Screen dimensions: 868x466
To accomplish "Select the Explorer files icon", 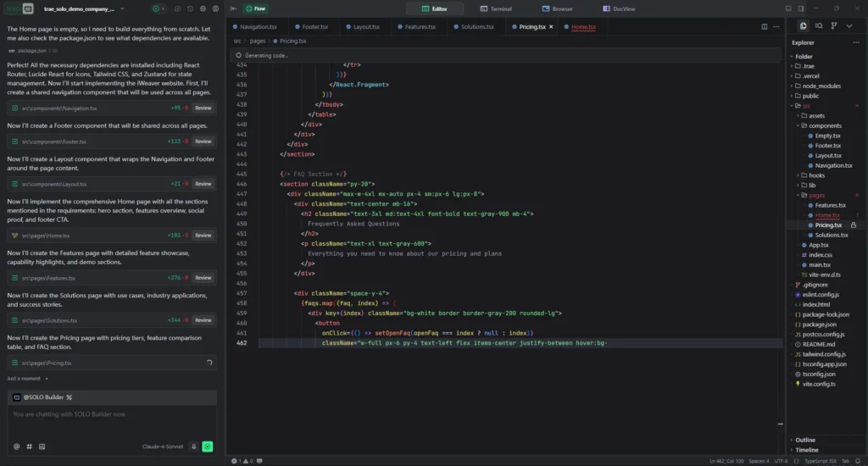I will pos(803,26).
